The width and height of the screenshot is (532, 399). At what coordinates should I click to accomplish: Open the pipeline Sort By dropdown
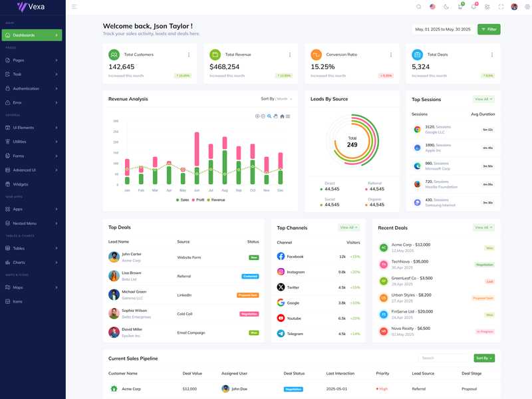click(483, 358)
